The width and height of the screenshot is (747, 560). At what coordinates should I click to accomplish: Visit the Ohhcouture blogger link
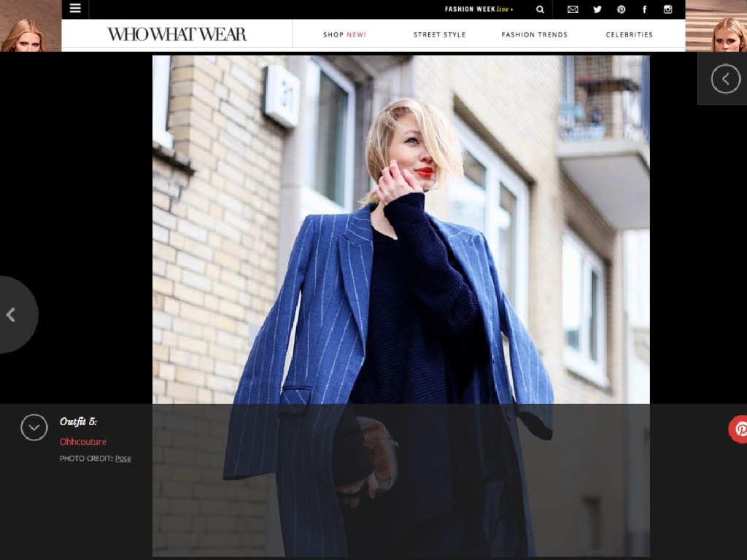(x=82, y=441)
